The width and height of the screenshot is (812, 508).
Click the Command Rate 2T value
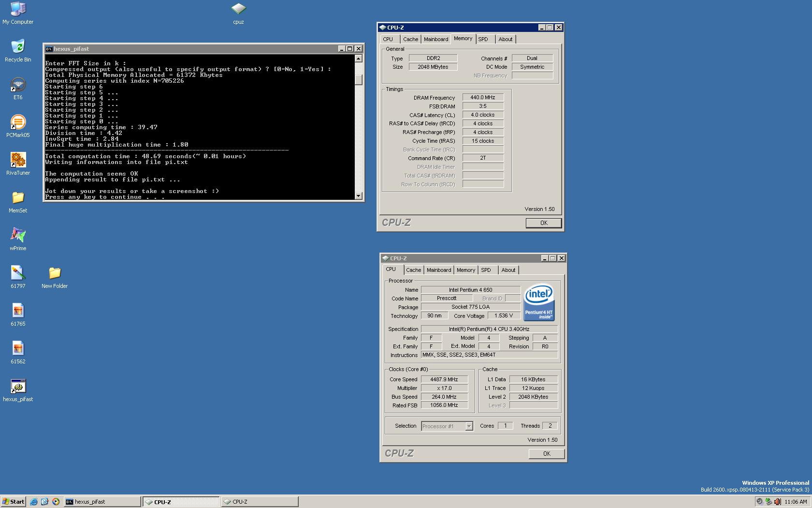click(x=483, y=158)
